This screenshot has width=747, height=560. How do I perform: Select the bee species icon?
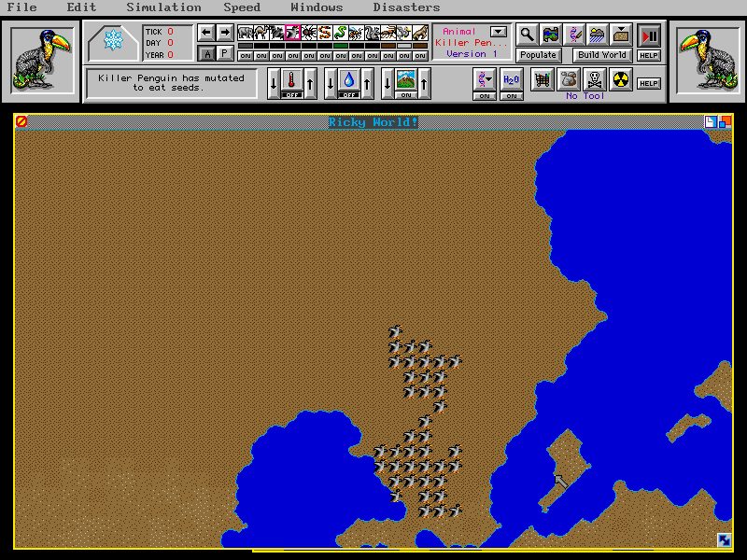(x=357, y=33)
